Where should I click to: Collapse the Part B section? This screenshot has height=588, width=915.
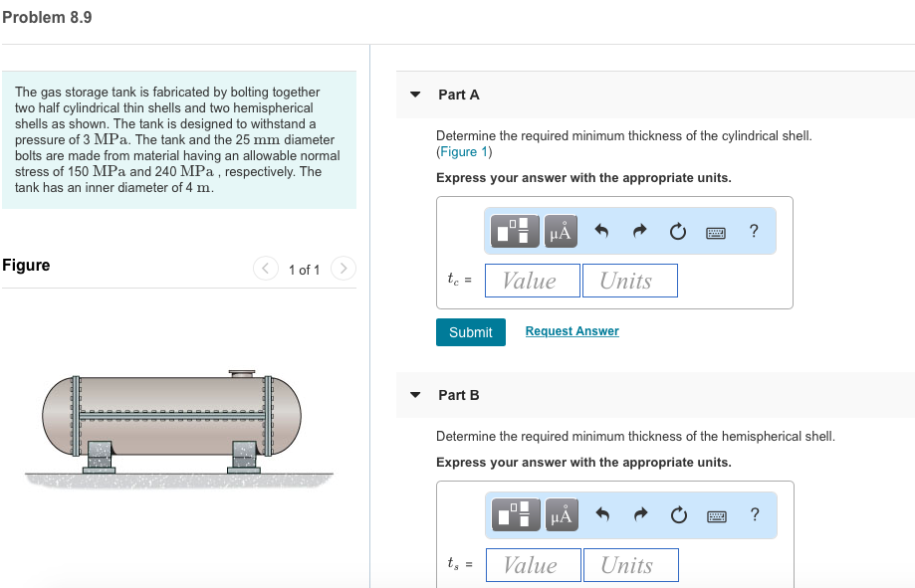coord(414,394)
